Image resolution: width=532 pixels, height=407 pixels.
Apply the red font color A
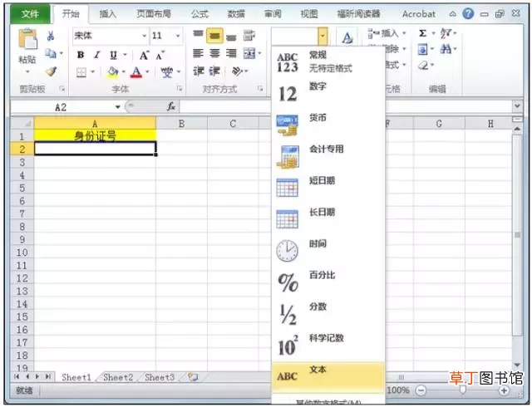(x=136, y=72)
